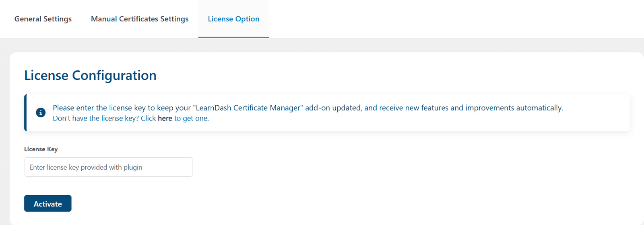Click the "License Key" field label

point(41,149)
